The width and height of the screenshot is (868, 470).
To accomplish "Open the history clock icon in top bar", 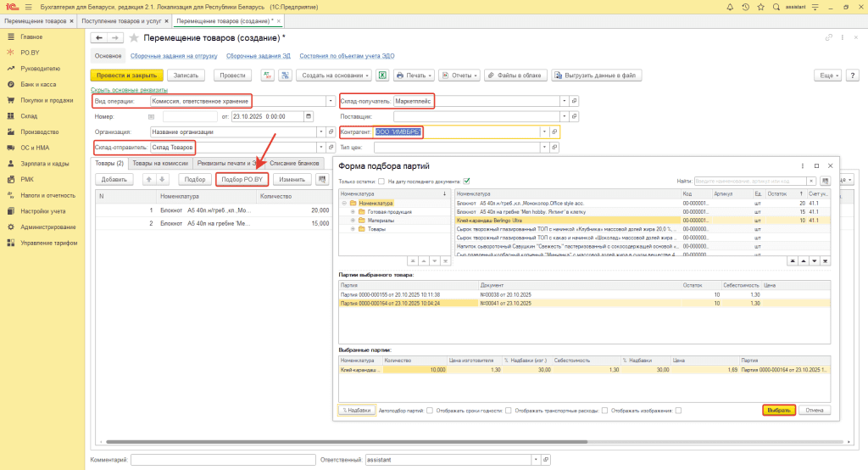I will pyautogui.click(x=744, y=6).
